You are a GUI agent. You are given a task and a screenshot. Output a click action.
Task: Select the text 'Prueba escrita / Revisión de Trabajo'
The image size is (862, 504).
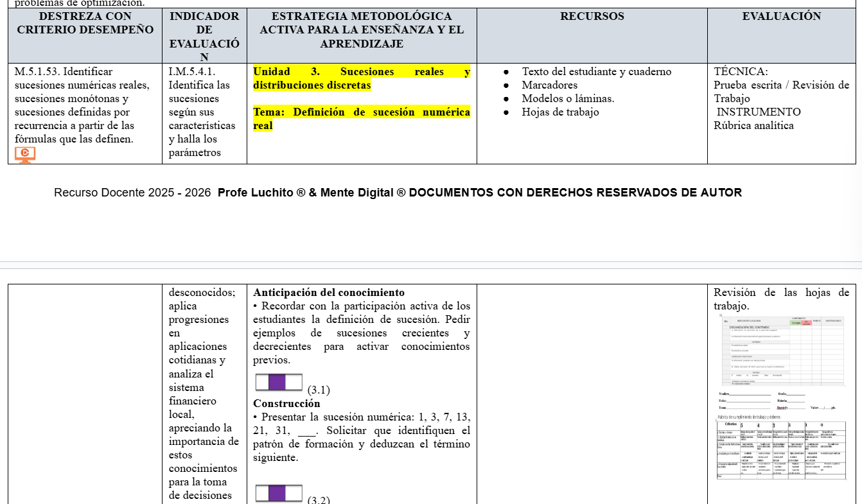pos(781,92)
